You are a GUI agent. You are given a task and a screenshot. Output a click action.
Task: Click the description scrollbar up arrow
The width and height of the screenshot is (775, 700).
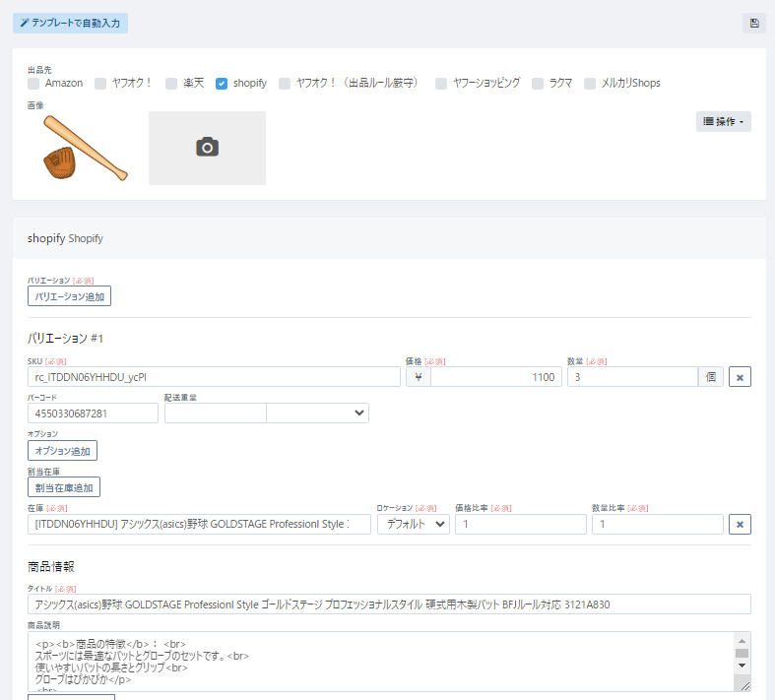pyautogui.click(x=742, y=641)
